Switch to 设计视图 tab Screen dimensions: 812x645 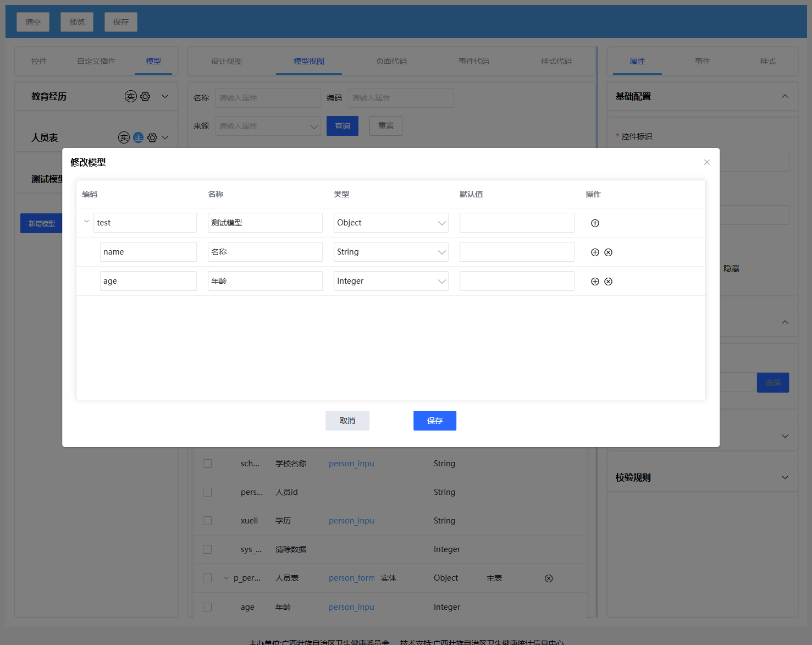click(227, 61)
